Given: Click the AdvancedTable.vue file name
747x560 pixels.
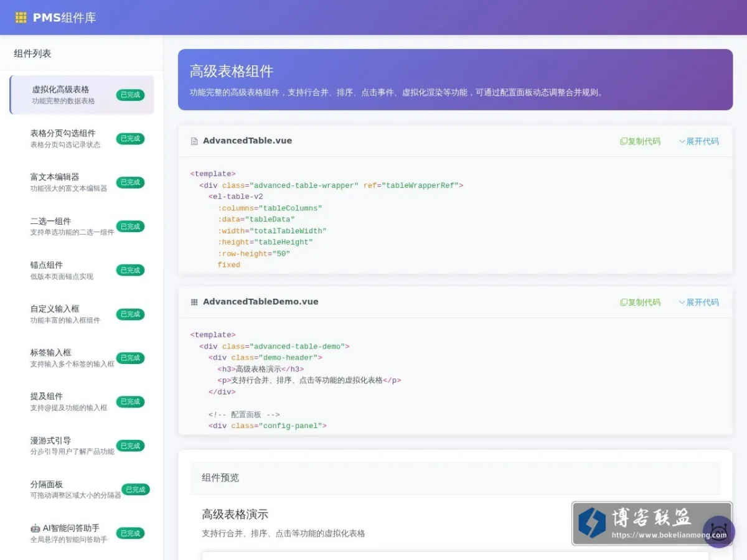Looking at the screenshot, I should coord(247,141).
